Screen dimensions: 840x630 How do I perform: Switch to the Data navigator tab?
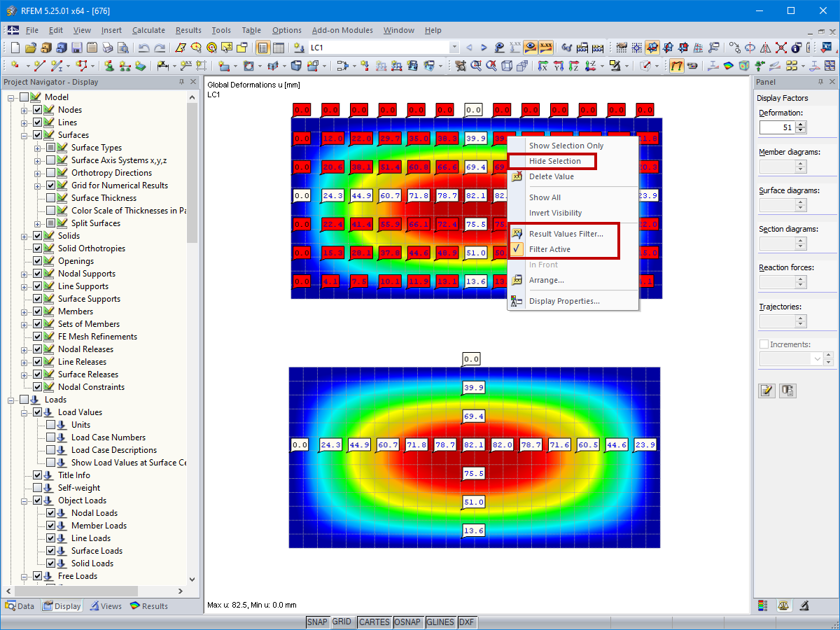pos(20,606)
